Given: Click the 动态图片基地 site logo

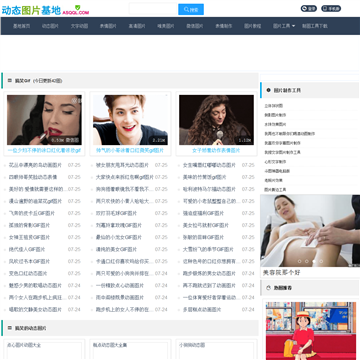Looking at the screenshot, I should [x=45, y=10].
